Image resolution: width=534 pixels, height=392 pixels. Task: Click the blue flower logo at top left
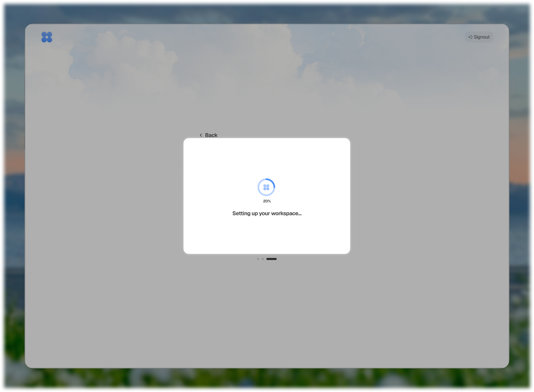(47, 37)
